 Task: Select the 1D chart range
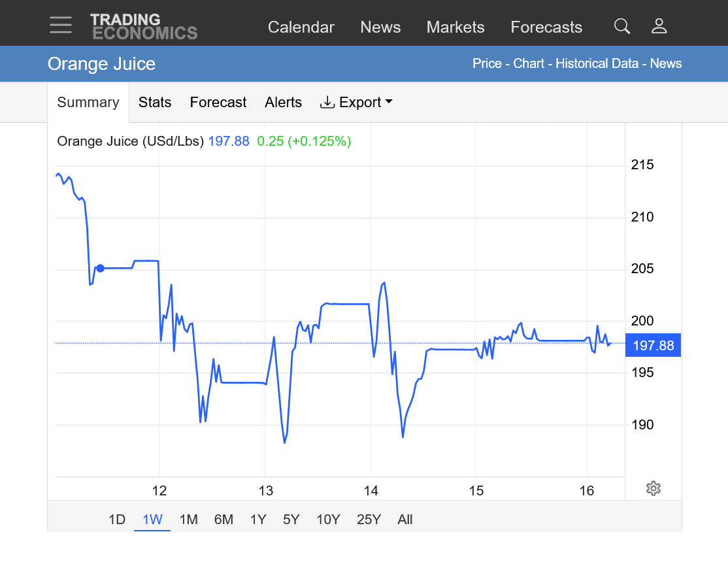tap(116, 520)
